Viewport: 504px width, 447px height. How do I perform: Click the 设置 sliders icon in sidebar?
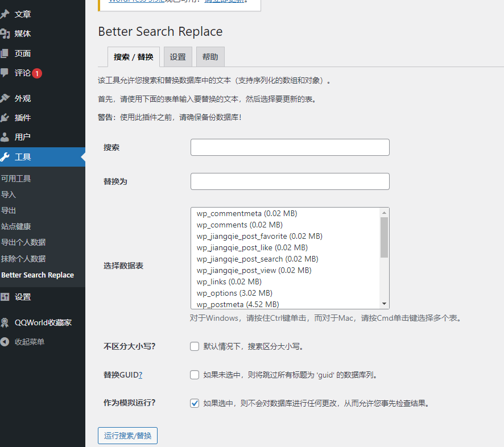point(5,297)
